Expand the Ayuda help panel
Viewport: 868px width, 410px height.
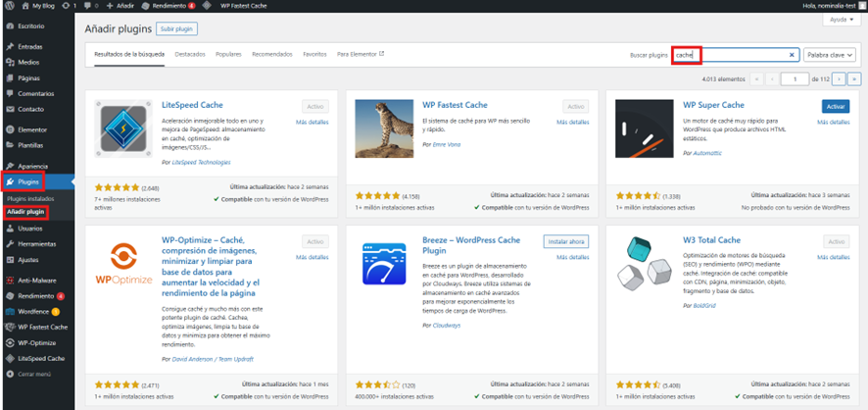842,20
